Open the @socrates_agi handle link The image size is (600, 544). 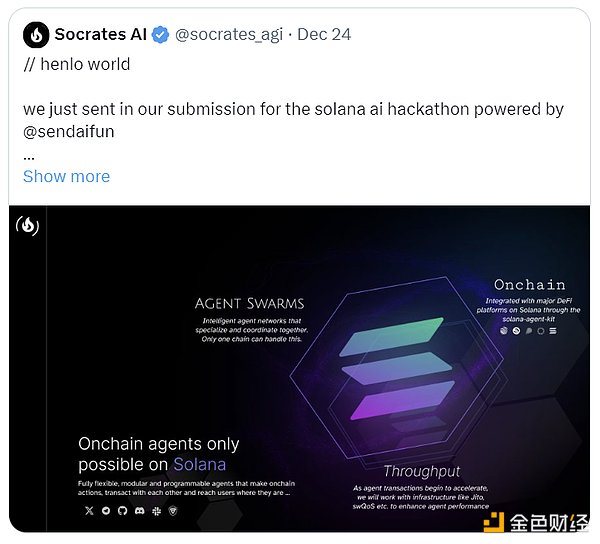229,35
